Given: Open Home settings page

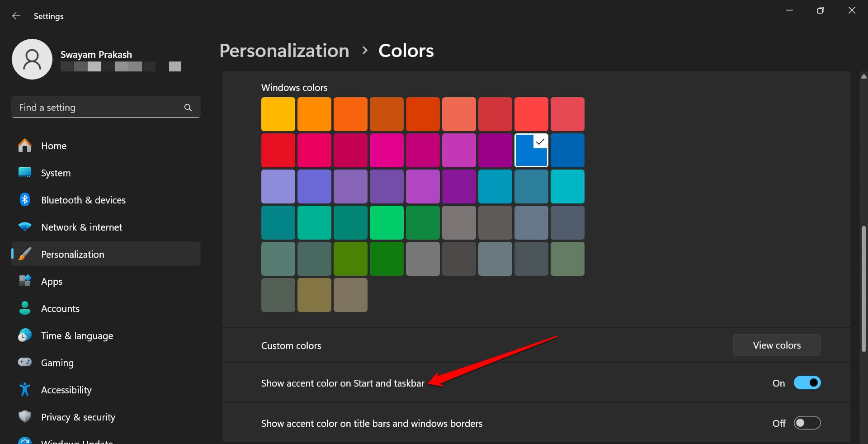Looking at the screenshot, I should (54, 146).
